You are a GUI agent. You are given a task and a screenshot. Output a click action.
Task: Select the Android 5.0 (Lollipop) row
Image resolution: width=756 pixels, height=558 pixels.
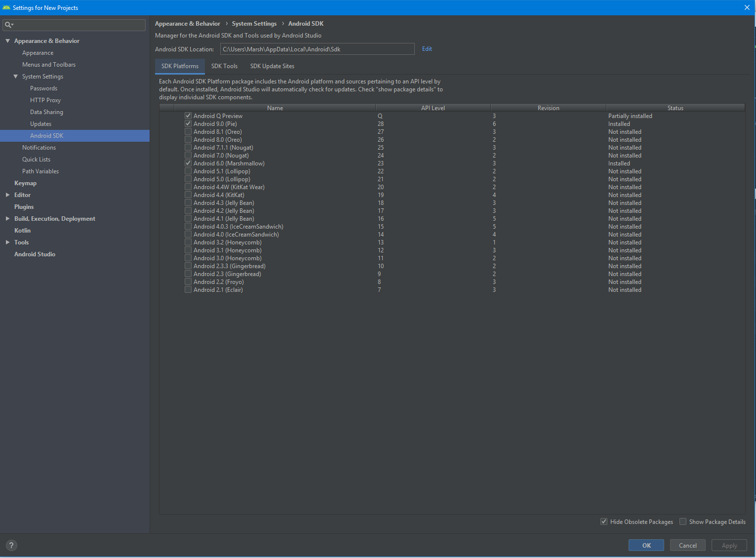452,179
